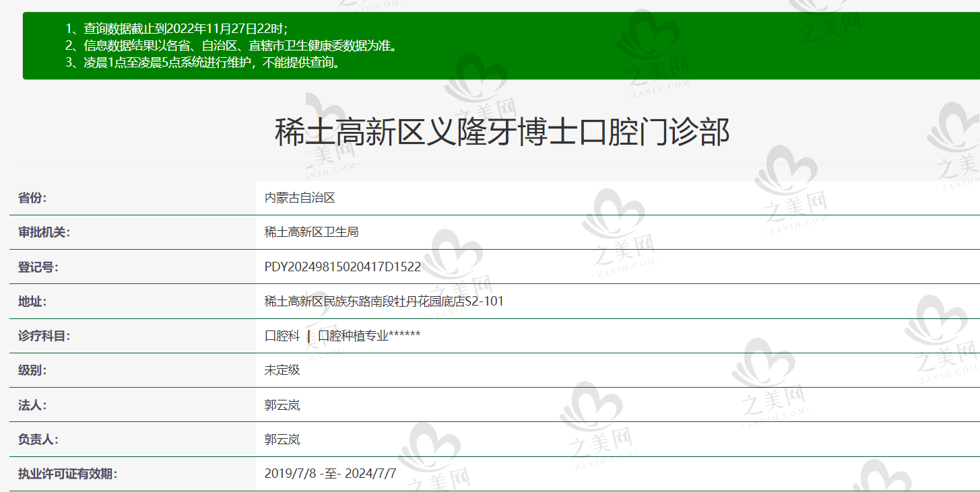
Task: Click the 登记号 label
Action: click(38, 267)
